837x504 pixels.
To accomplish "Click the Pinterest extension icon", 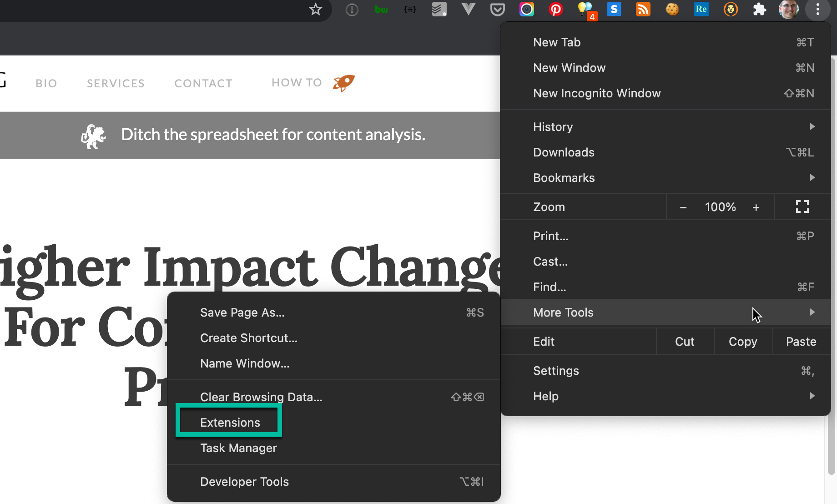I will (x=555, y=9).
